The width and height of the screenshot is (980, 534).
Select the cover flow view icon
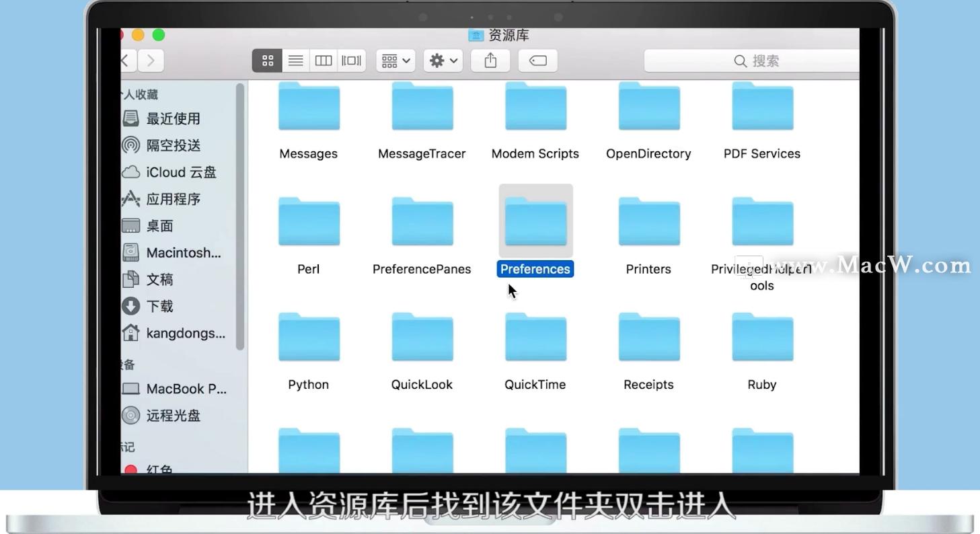(x=350, y=60)
